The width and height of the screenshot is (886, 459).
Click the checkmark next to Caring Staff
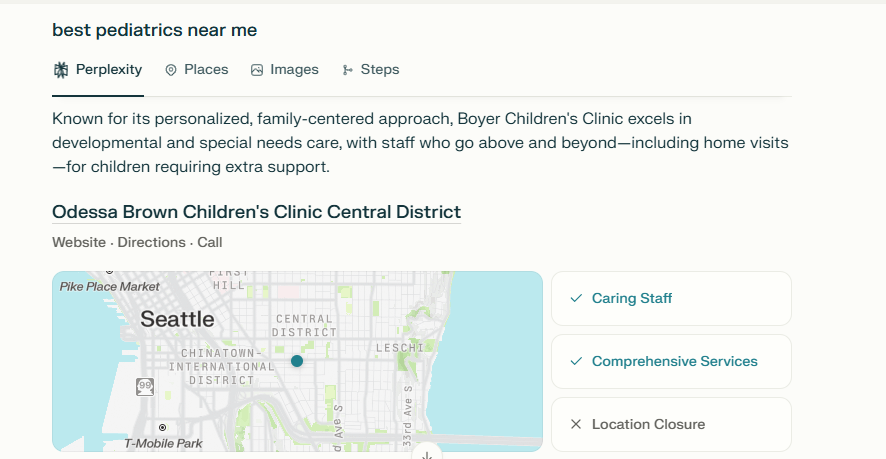[576, 298]
